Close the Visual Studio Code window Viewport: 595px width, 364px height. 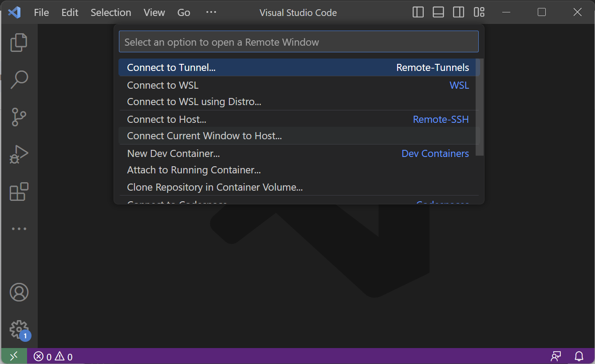[577, 12]
